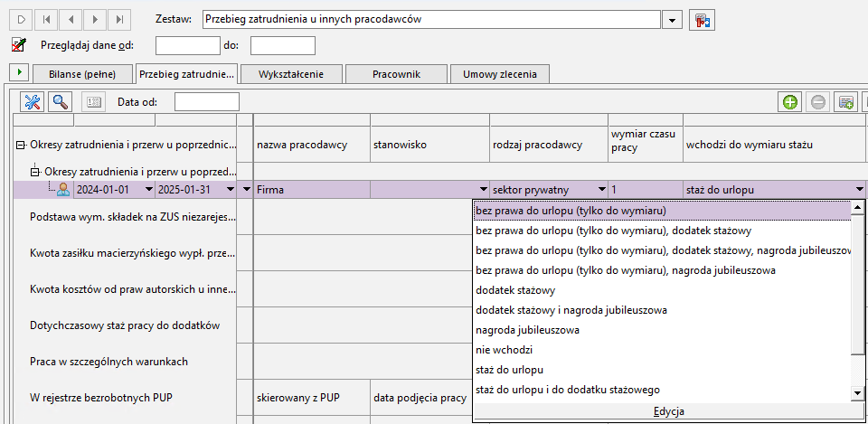Click the green arrow before Bilanse tab
The height and width of the screenshot is (424, 868).
[20, 72]
